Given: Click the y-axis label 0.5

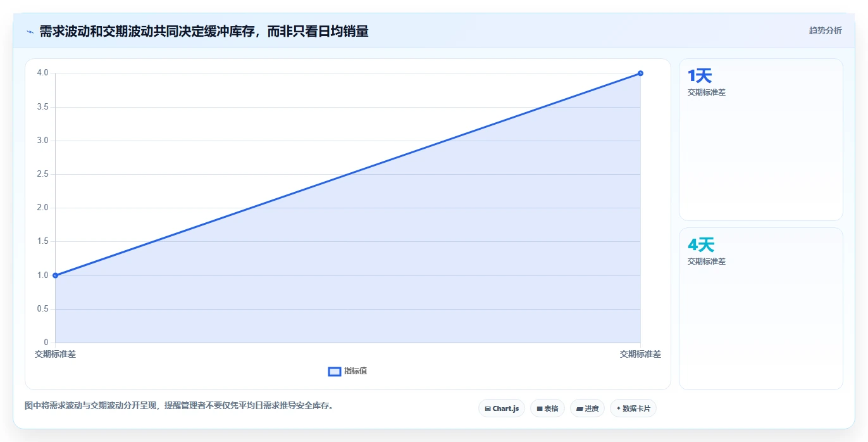Looking at the screenshot, I should tap(43, 309).
